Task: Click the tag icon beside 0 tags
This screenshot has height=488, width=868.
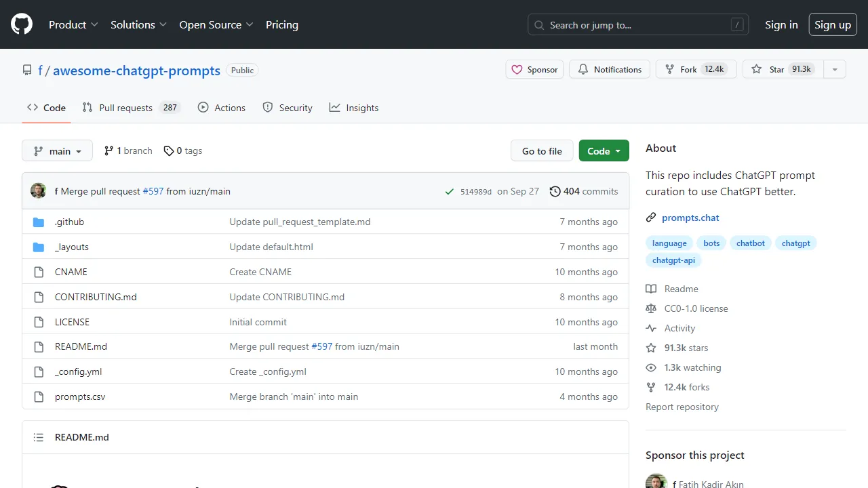Action: 169,151
